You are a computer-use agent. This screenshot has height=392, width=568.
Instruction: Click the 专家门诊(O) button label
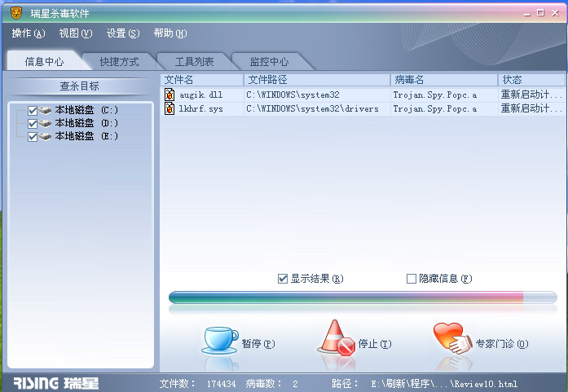tap(502, 343)
